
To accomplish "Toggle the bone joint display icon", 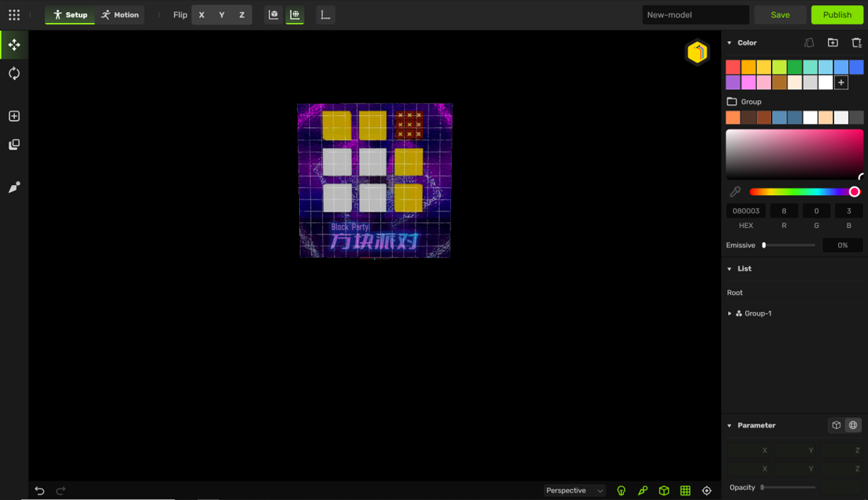I will (642, 491).
